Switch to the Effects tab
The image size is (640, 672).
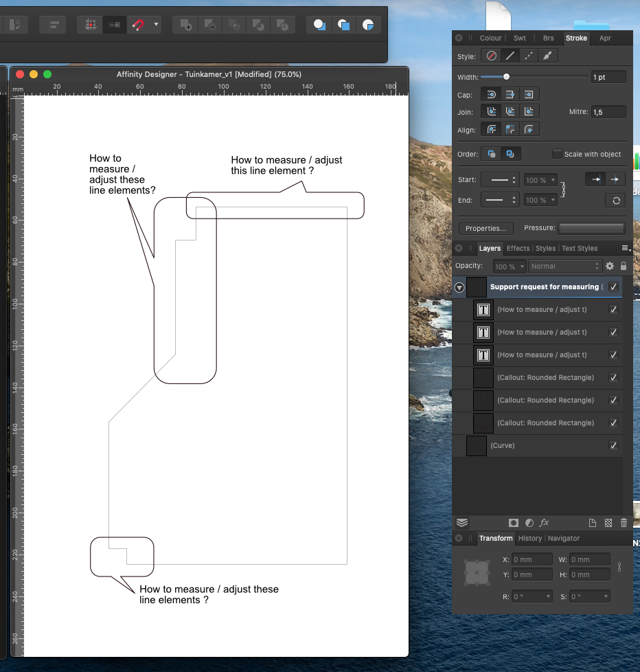[518, 249]
